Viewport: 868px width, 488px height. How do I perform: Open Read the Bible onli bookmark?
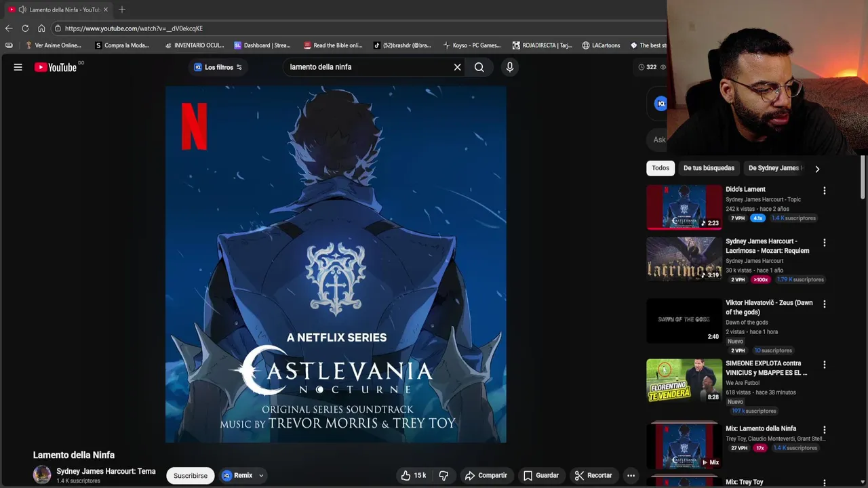[333, 45]
